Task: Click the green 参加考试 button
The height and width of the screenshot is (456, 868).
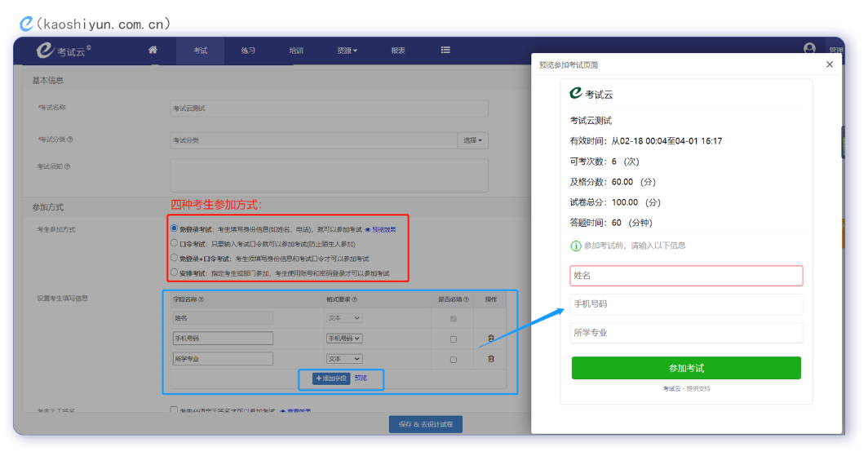Action: click(x=686, y=368)
